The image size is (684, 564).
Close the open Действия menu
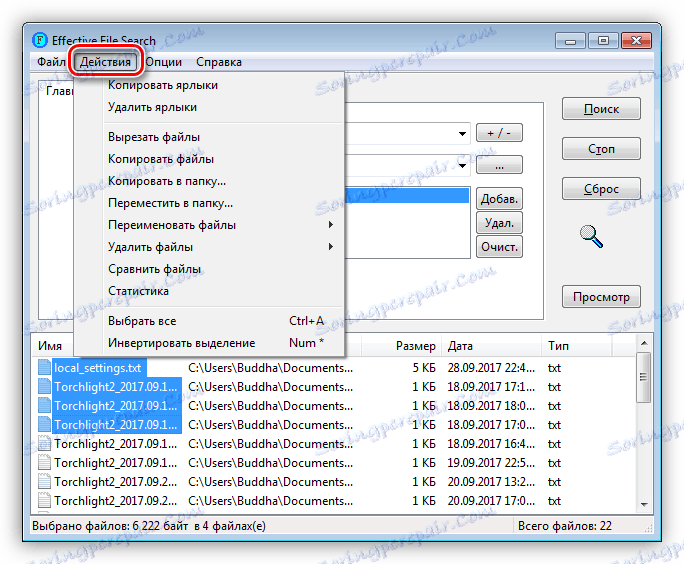tap(105, 62)
